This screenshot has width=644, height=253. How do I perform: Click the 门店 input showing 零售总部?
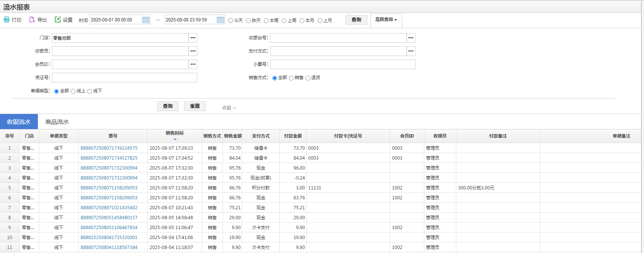click(x=120, y=38)
